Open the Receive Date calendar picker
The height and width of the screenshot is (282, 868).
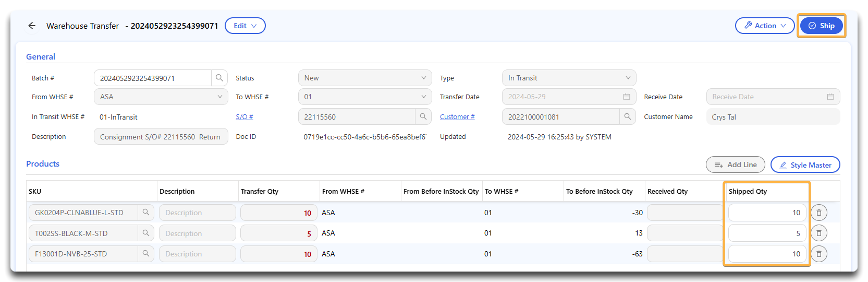click(x=830, y=97)
